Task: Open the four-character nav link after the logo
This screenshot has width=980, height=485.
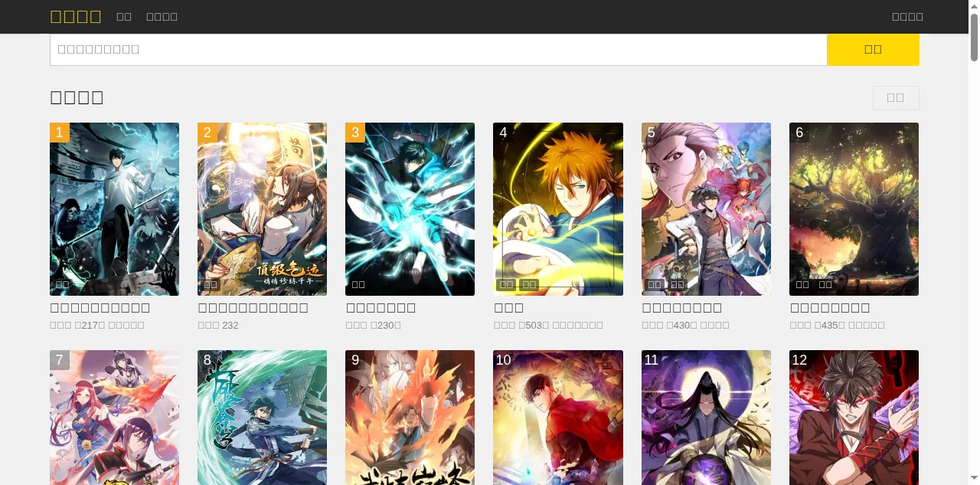Action: pyautogui.click(x=162, y=17)
